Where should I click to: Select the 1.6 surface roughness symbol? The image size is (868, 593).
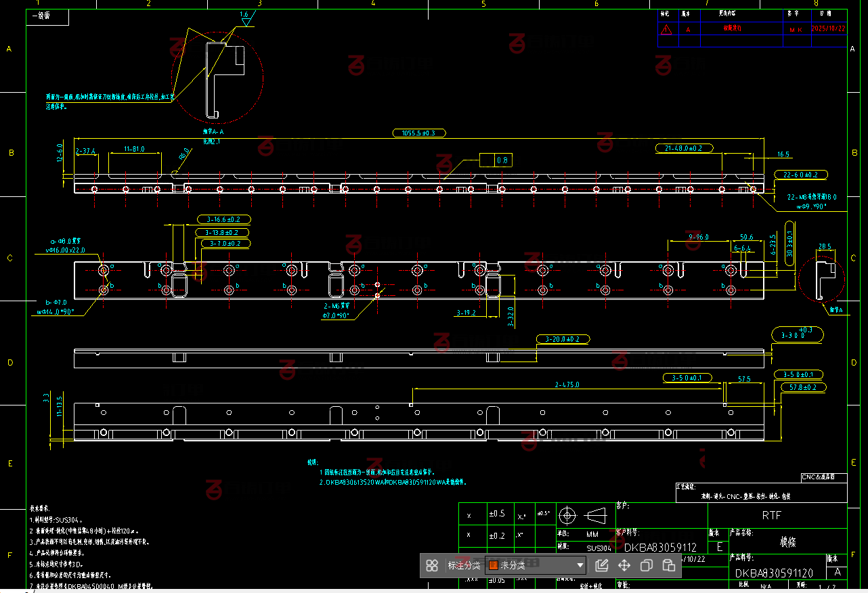245,18
